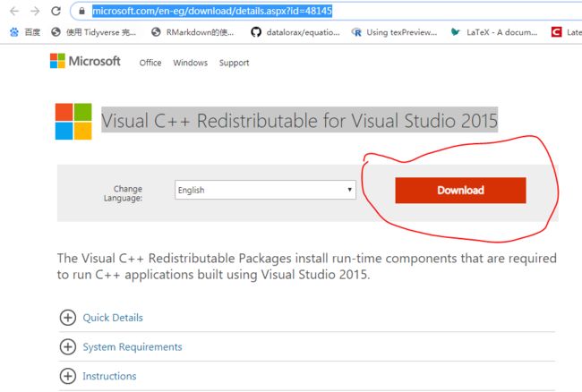The width and height of the screenshot is (582, 392).
Task: Open the LaTeX - A docum bookmark
Action: 493,32
